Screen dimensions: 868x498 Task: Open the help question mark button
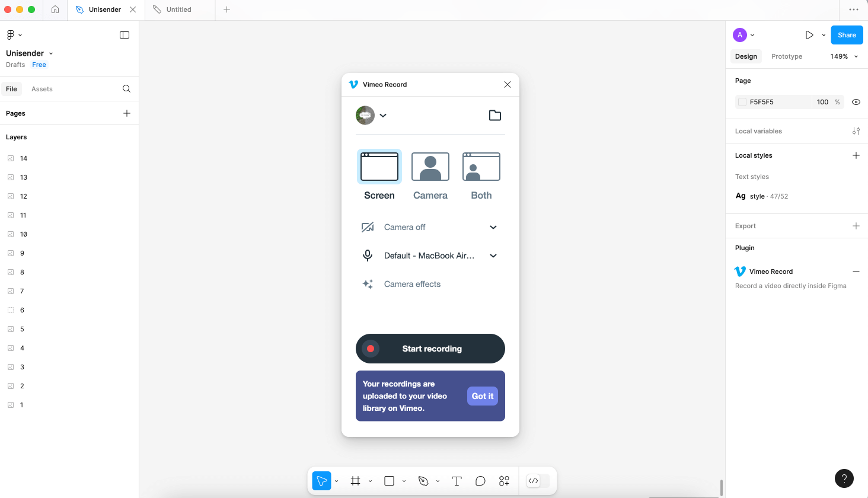(844, 478)
